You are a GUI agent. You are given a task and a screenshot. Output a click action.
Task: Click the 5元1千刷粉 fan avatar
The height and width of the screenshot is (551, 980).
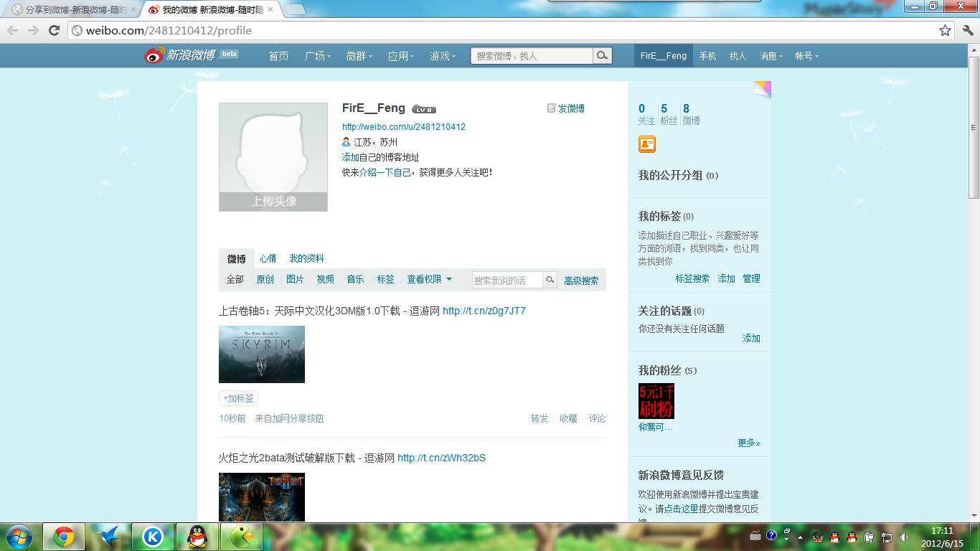point(656,401)
